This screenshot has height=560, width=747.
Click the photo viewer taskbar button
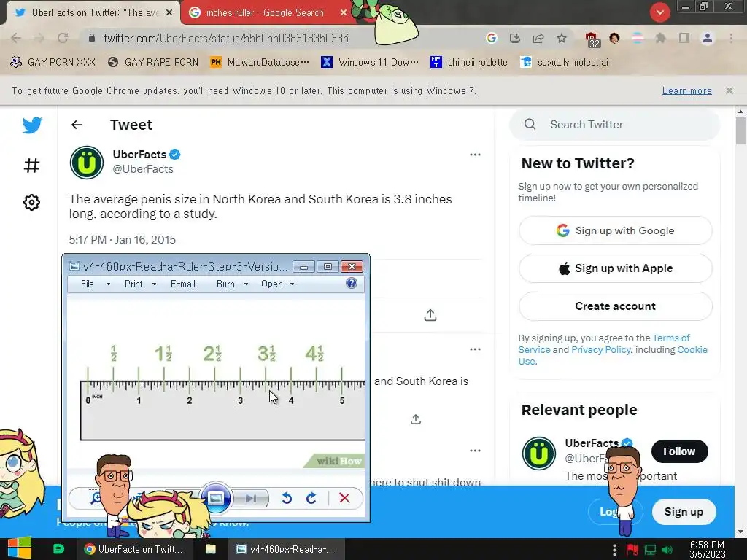pyautogui.click(x=286, y=549)
